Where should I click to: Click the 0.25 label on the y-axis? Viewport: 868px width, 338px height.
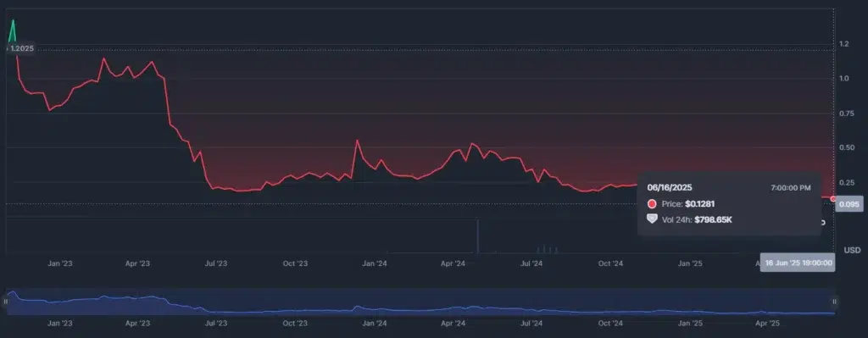[x=847, y=182]
